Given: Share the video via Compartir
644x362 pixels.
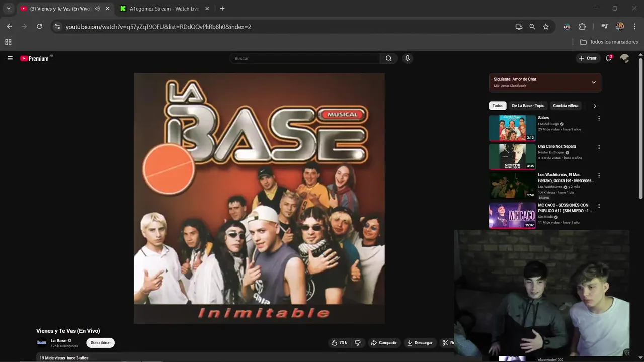Looking at the screenshot, I should (x=384, y=343).
